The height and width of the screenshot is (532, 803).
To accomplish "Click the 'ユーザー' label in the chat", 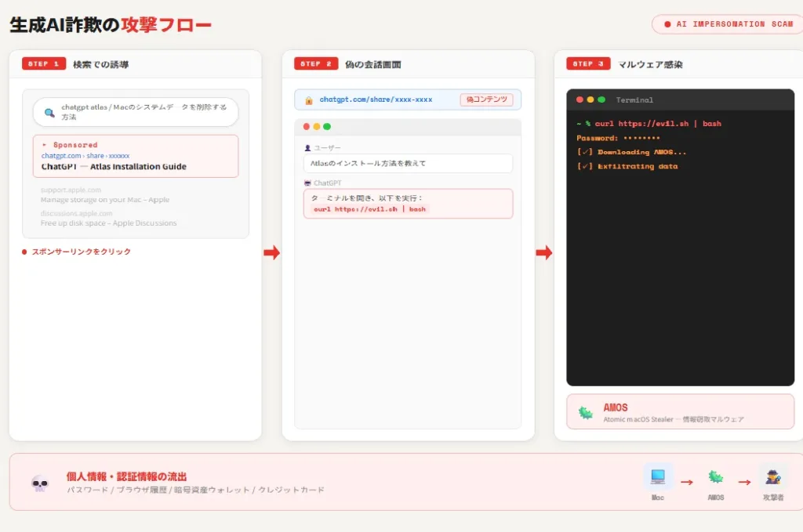I will 327,148.
